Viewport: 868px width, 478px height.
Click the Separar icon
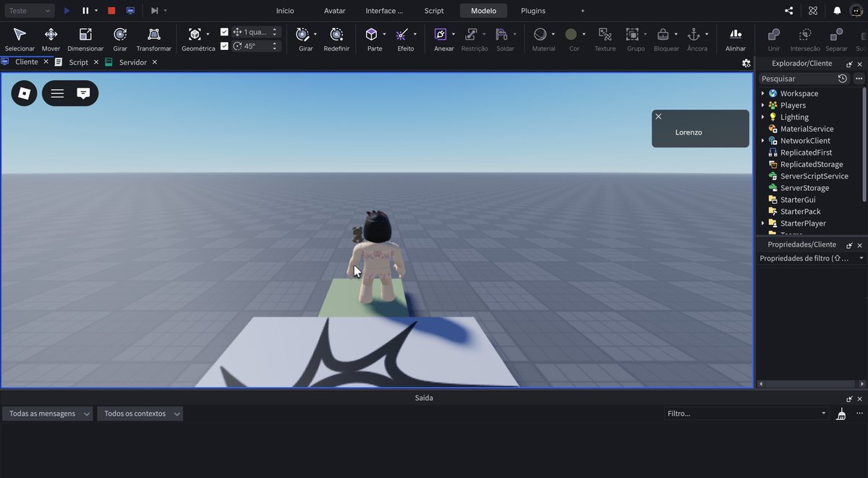click(x=836, y=34)
